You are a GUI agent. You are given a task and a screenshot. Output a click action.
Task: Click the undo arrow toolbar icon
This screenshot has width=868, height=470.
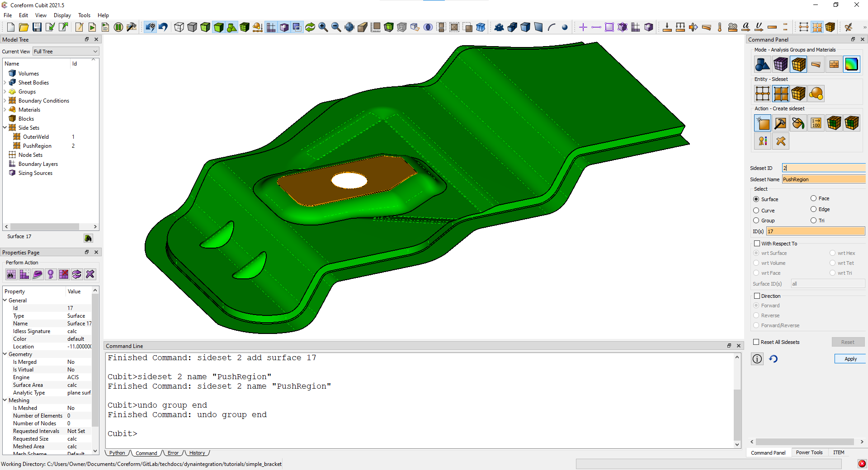pos(163,27)
